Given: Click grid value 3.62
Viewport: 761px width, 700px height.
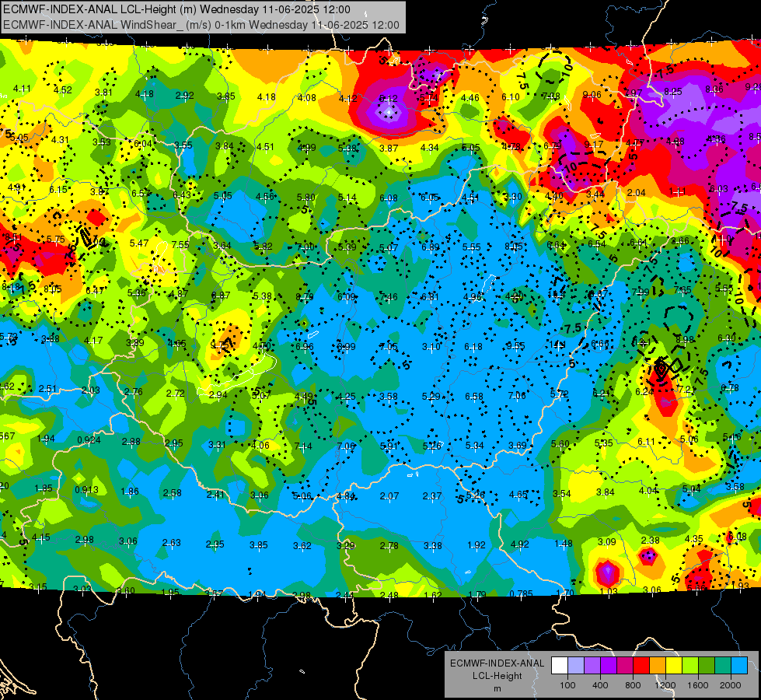Looking at the screenshot, I should [302, 545].
